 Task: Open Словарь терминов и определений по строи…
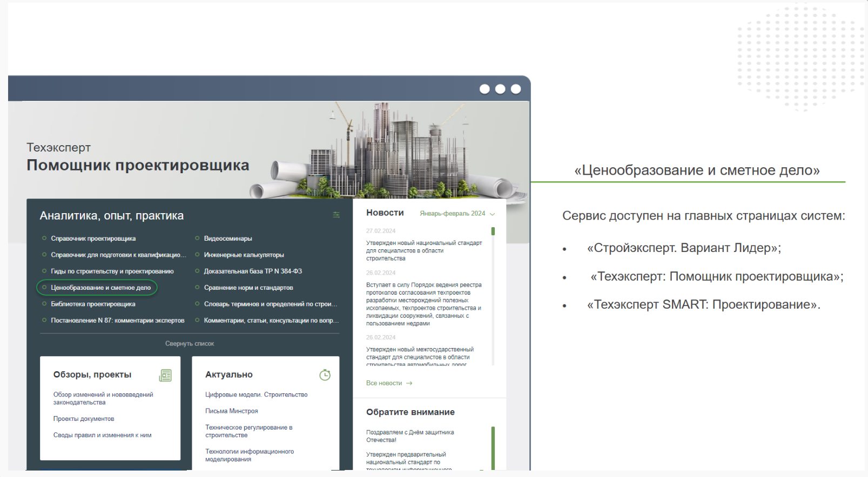pyautogui.click(x=270, y=304)
